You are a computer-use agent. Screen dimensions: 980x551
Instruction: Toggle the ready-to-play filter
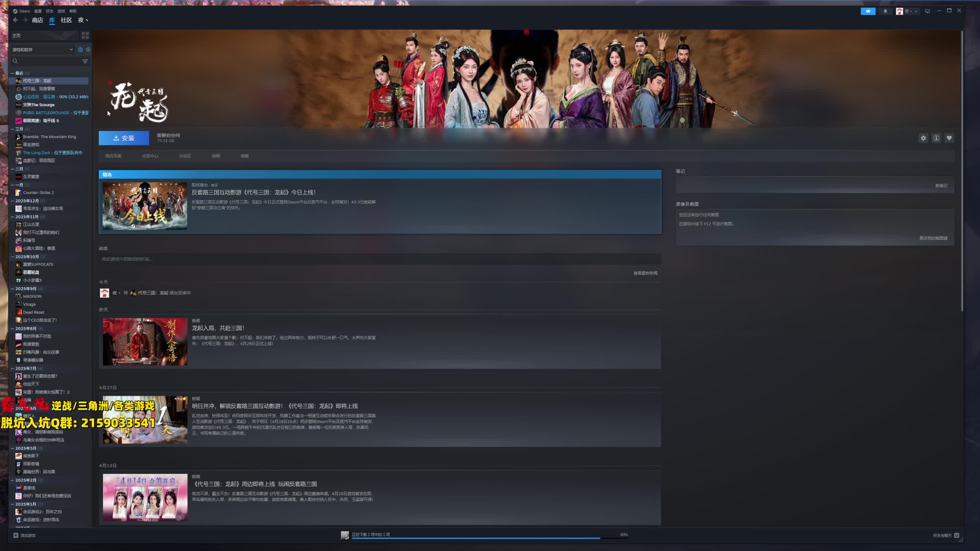click(88, 50)
